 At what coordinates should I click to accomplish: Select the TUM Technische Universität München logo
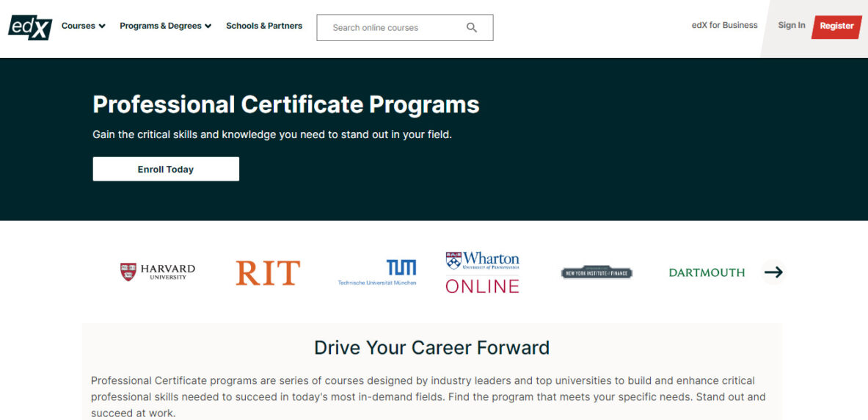pos(377,272)
